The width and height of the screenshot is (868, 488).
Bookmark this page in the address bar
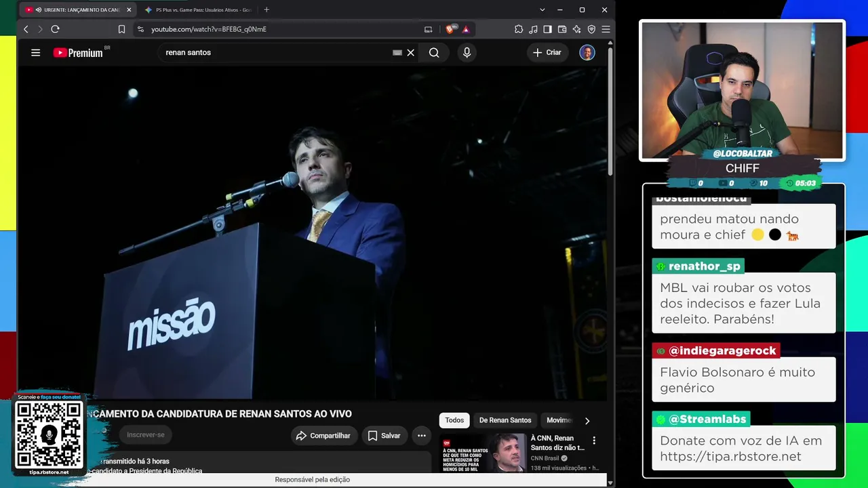point(121,29)
